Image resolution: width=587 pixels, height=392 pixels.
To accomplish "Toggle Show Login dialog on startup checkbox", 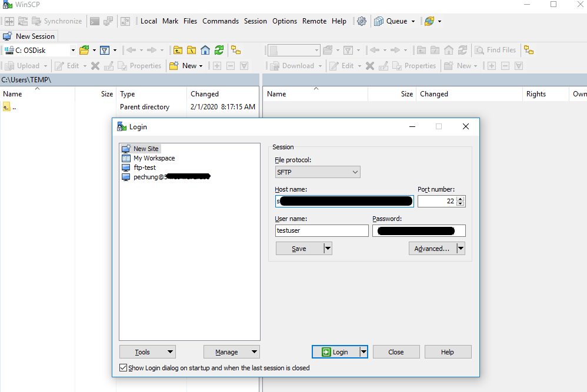I will pyautogui.click(x=124, y=368).
